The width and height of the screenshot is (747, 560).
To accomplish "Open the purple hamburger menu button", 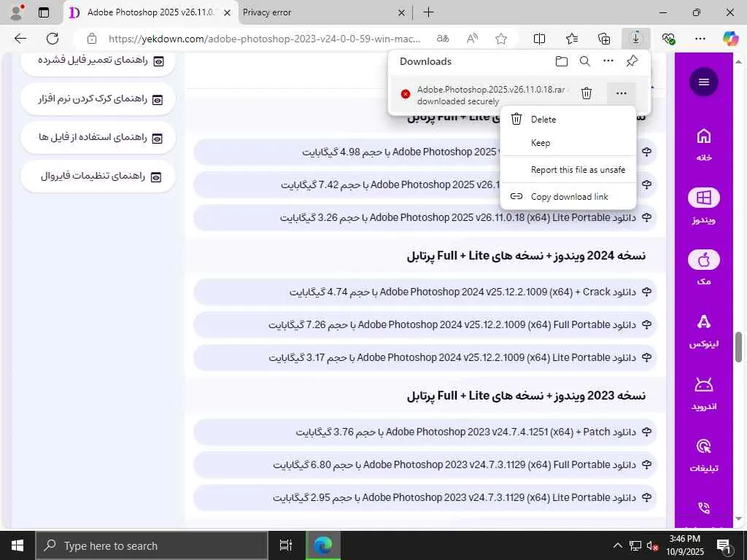I will [704, 82].
